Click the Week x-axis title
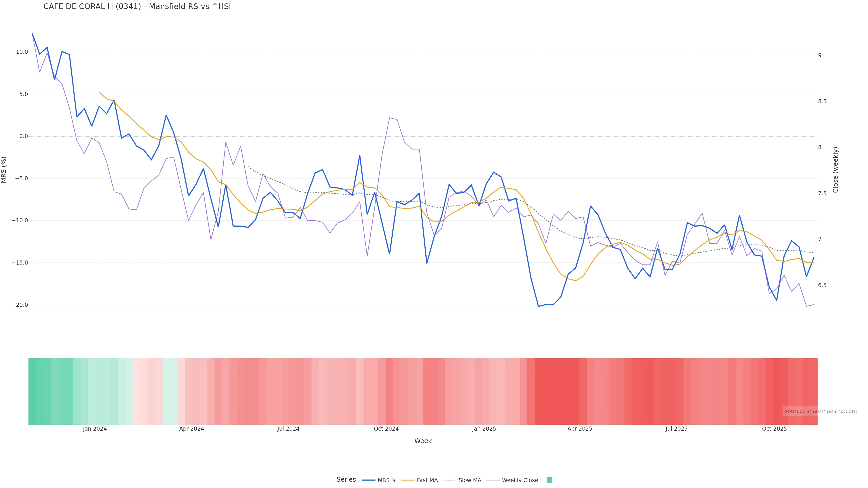This screenshot has height=488, width=868. click(423, 441)
